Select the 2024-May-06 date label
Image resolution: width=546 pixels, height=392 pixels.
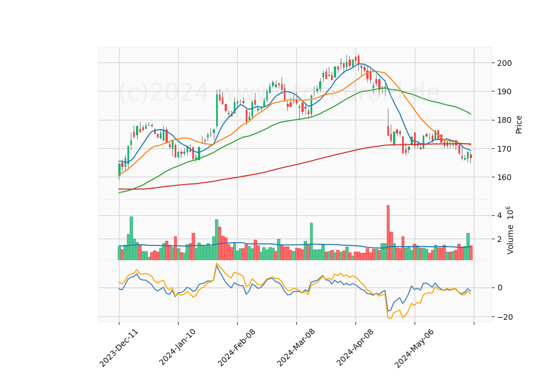coord(413,348)
